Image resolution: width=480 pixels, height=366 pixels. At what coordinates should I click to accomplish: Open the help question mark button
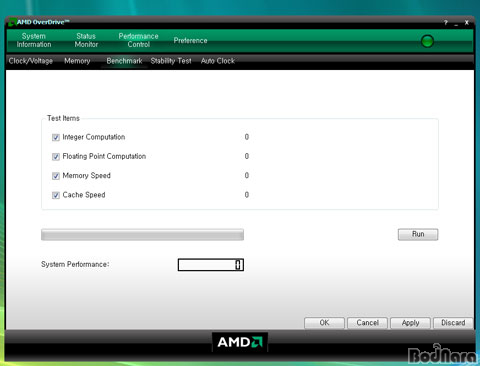[446, 23]
